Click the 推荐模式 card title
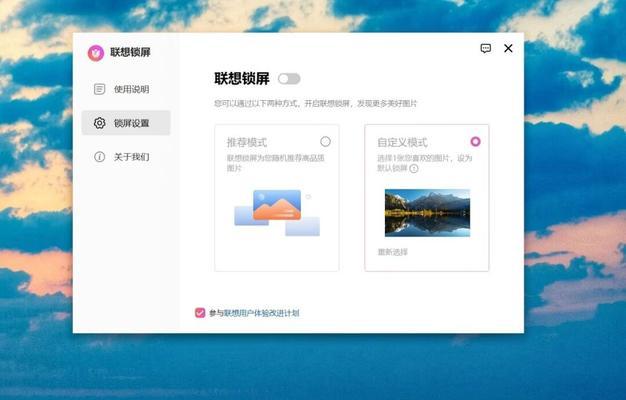This screenshot has width=626, height=400. point(247,143)
